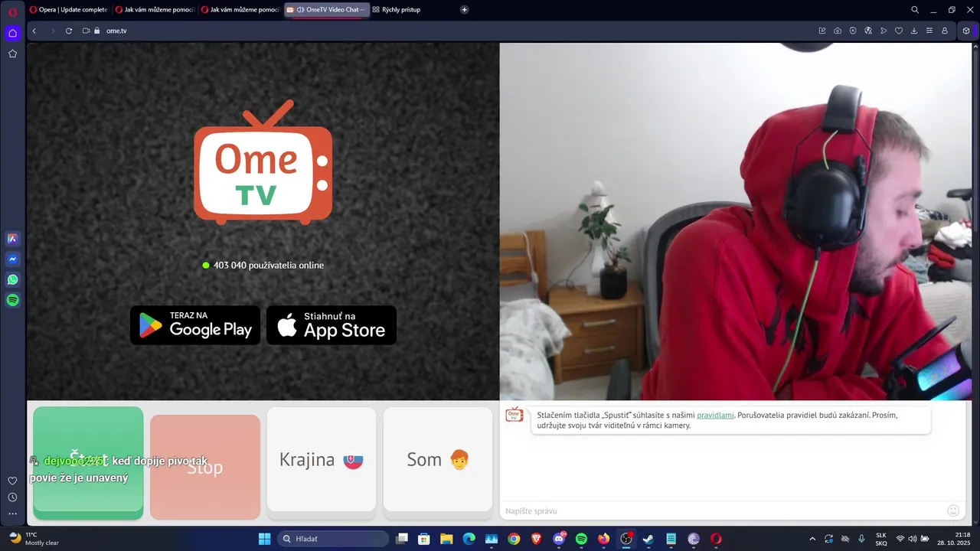The image size is (980, 551).
Task: Click the OmeTV logo in center
Action: (263, 162)
